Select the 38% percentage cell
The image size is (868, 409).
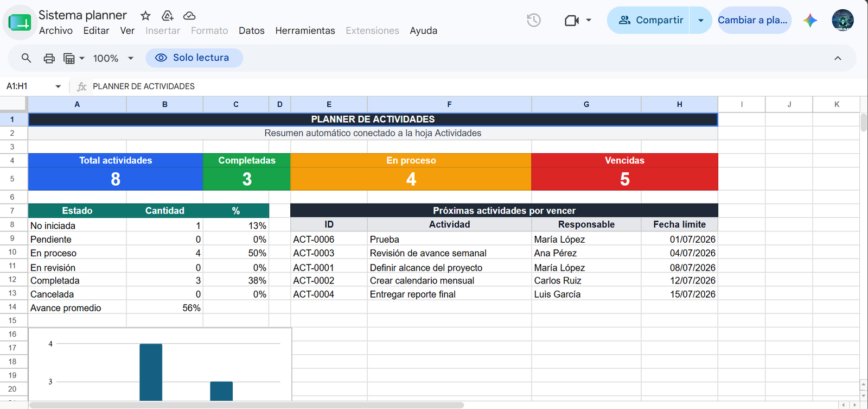(x=236, y=280)
